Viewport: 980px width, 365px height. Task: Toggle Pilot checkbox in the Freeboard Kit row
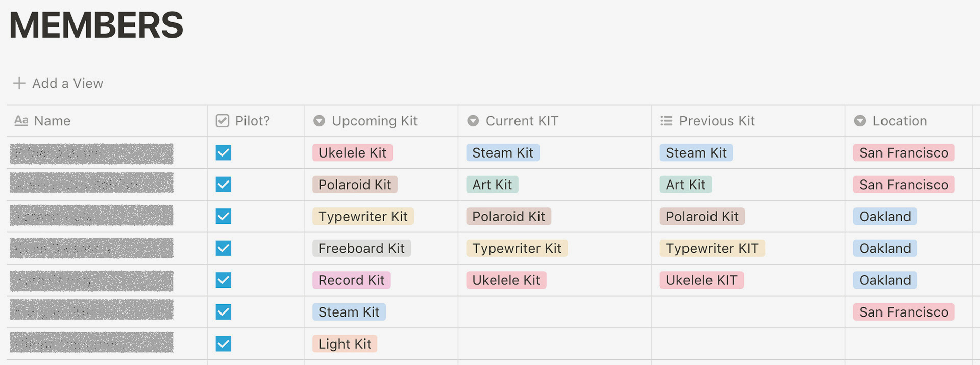pyautogui.click(x=223, y=248)
